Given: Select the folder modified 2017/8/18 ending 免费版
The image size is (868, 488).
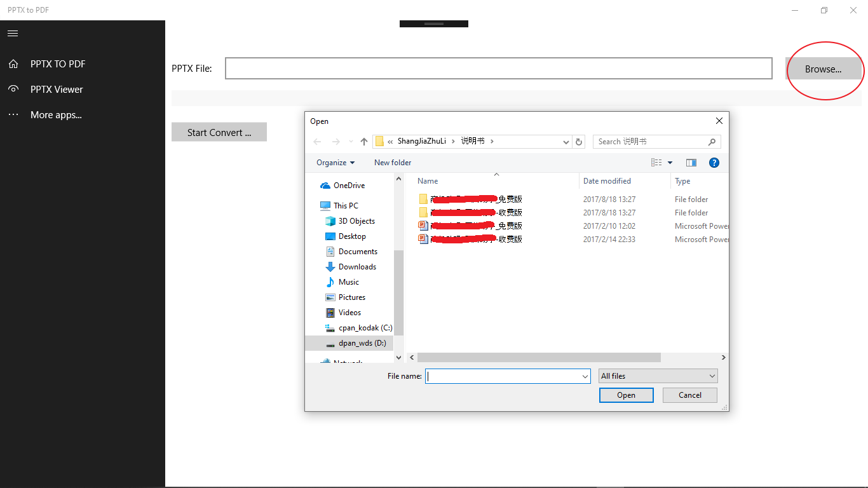Looking at the screenshot, I should pyautogui.click(x=470, y=200).
